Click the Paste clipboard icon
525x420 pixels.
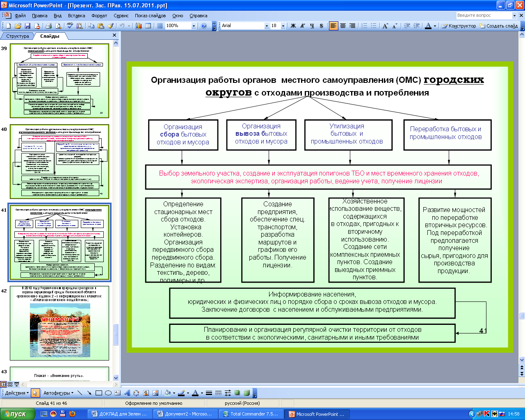(x=101, y=26)
